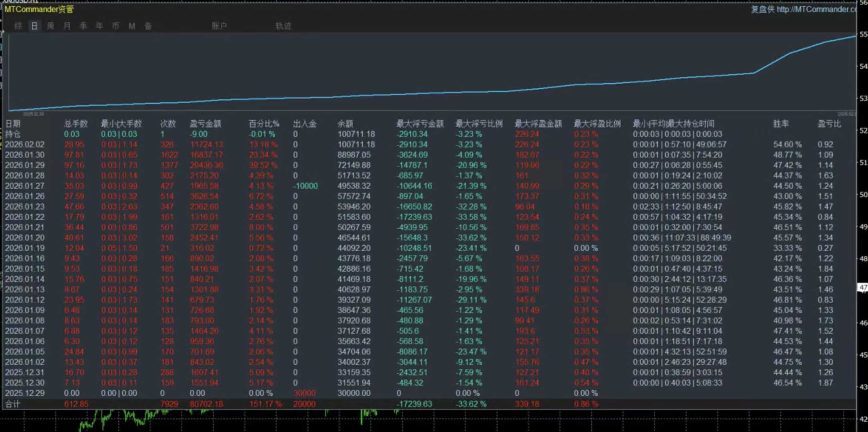Switch to the 账户 account tab
The height and width of the screenshot is (432, 868).
(x=219, y=26)
